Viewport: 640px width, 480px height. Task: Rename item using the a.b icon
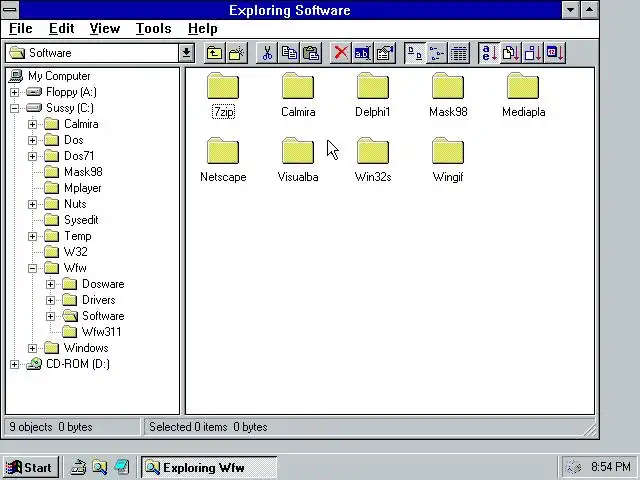click(x=362, y=53)
